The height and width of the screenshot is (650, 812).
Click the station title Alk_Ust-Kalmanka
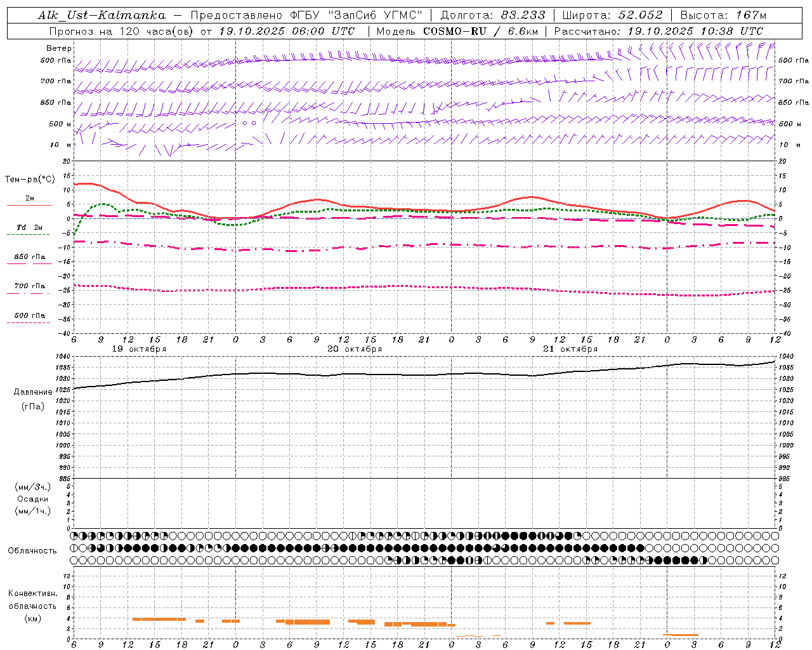click(x=101, y=15)
